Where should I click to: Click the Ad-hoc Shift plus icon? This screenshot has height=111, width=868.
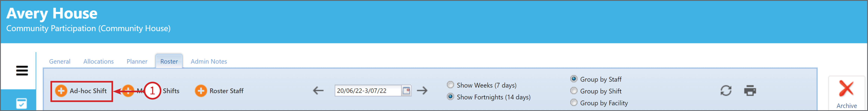[61, 91]
